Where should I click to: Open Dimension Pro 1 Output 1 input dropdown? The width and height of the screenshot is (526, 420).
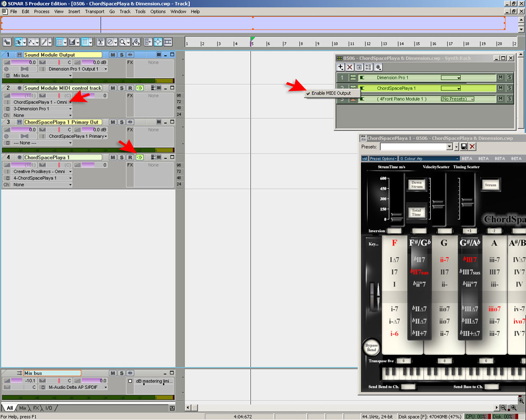pos(106,69)
